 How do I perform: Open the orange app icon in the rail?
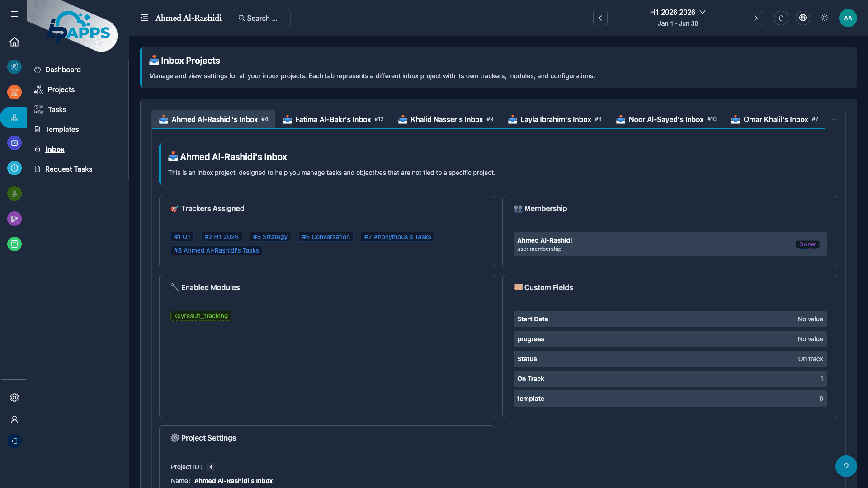(14, 92)
